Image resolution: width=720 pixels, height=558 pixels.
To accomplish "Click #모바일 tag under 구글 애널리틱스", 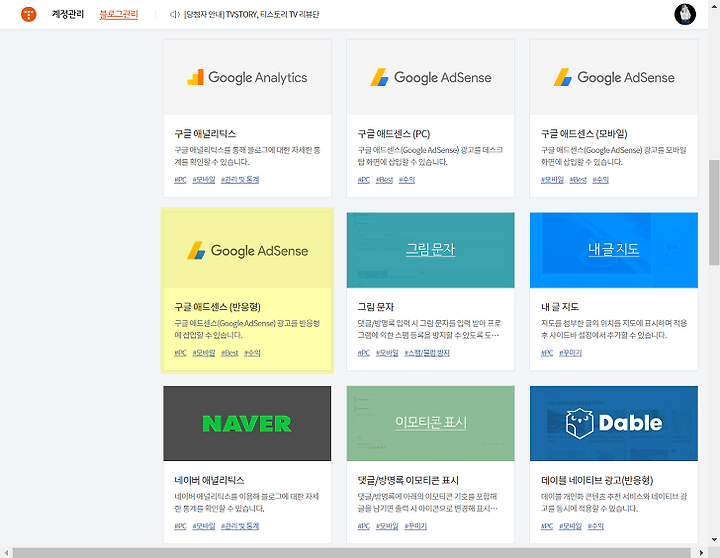I will click(x=203, y=180).
